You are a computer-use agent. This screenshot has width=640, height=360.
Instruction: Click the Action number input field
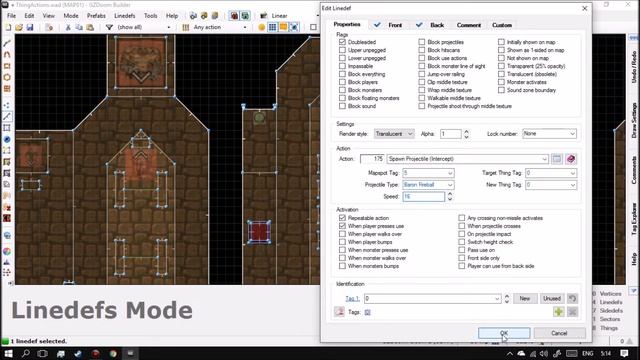coord(372,159)
